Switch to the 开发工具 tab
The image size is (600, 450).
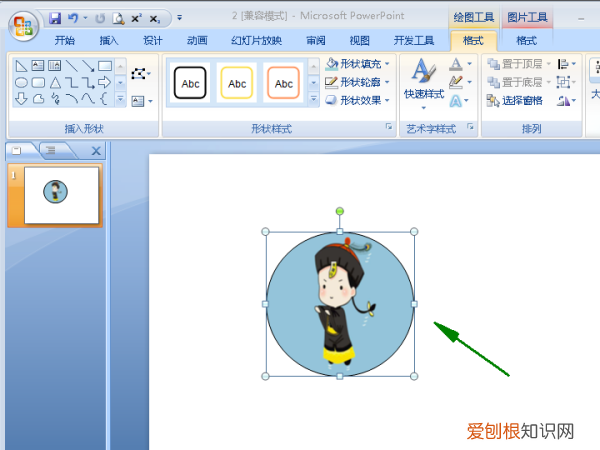[414, 40]
